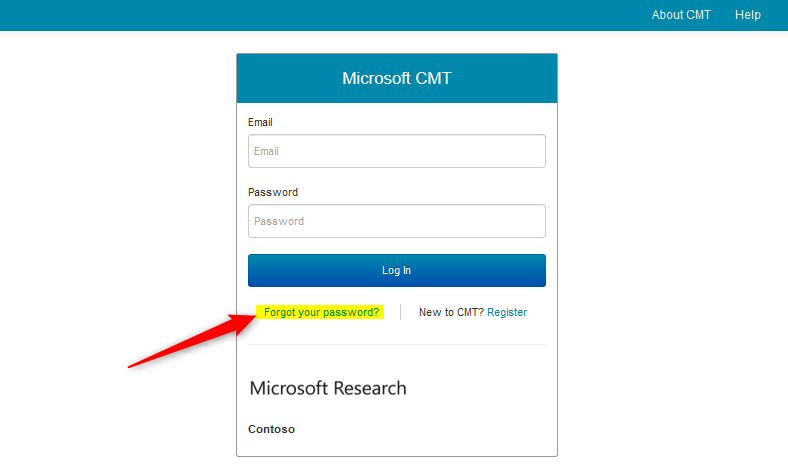Open the Help menu item
Screen dimensions: 788x471
click(x=747, y=15)
